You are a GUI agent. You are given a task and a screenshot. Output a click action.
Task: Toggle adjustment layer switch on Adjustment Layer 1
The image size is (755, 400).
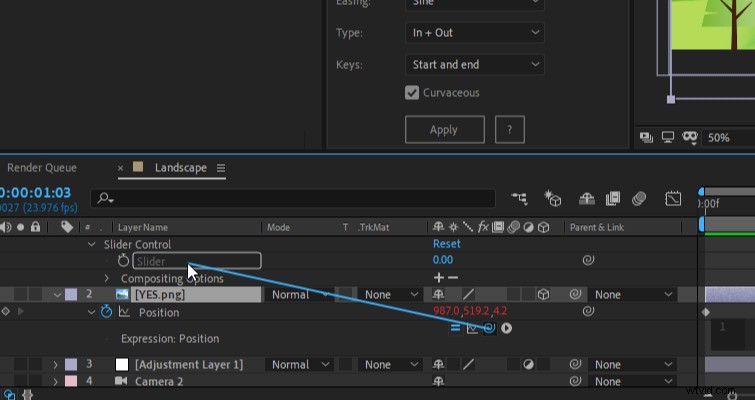click(x=528, y=364)
